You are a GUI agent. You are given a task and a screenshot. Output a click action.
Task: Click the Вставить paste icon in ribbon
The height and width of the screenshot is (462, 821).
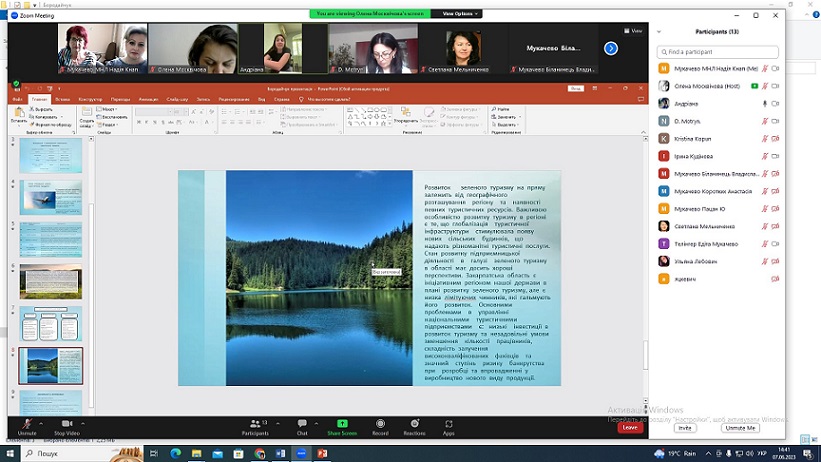[19, 115]
